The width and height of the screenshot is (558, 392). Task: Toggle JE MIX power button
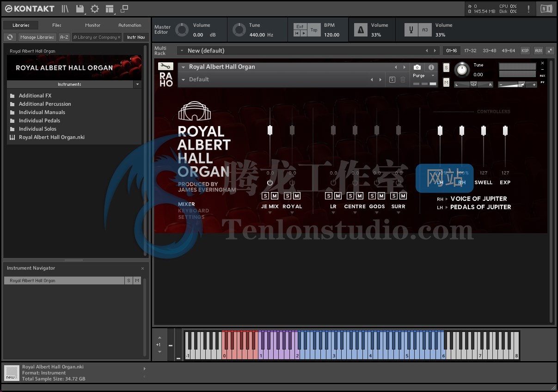(x=270, y=183)
